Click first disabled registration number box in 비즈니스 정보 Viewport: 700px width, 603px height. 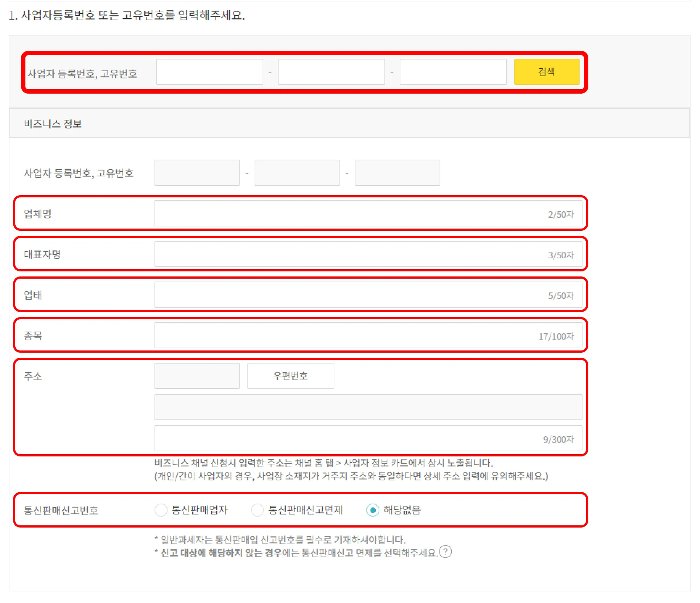coord(197,173)
